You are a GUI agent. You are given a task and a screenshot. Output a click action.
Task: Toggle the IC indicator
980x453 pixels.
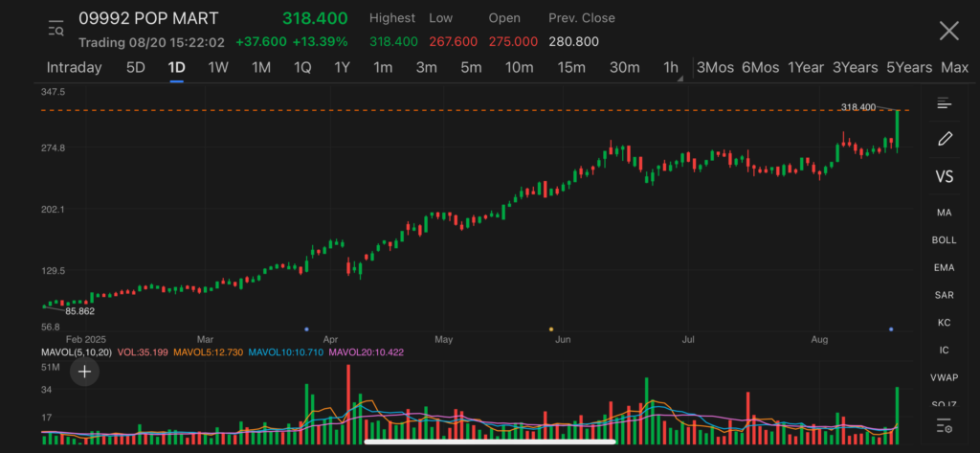(944, 351)
